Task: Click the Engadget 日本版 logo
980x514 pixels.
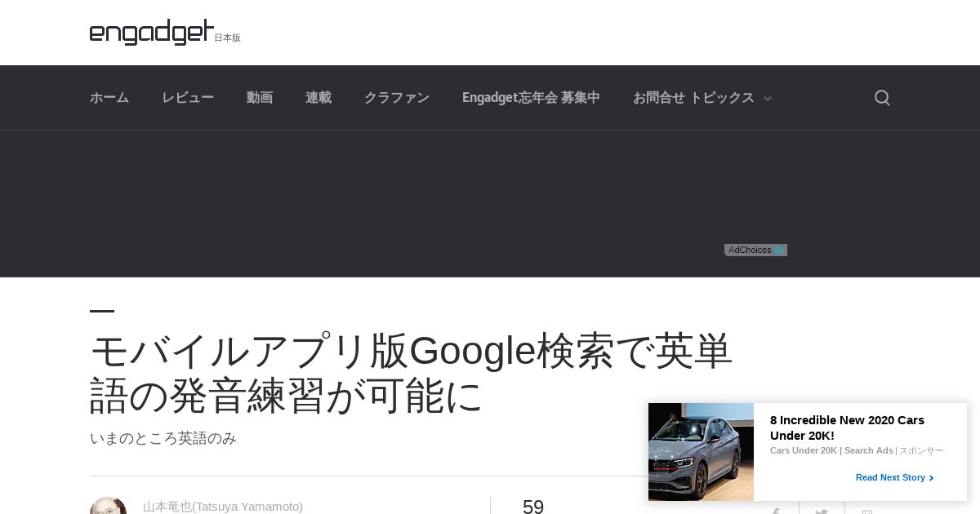Action: point(165,33)
